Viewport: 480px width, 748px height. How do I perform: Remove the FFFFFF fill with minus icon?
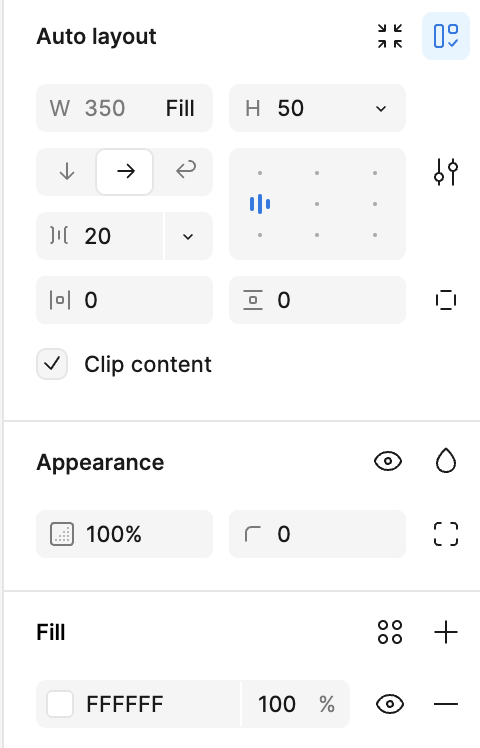click(446, 704)
